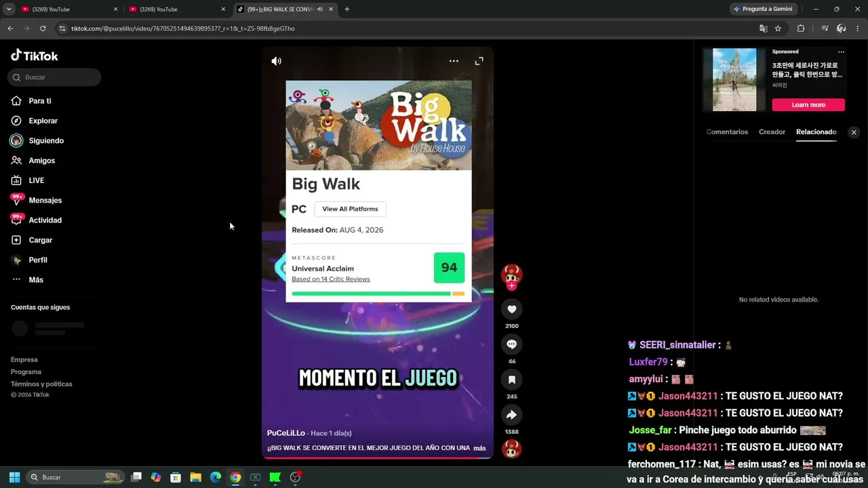The height and width of the screenshot is (488, 868).
Task: Expand the video to fullscreen
Action: [x=479, y=61]
